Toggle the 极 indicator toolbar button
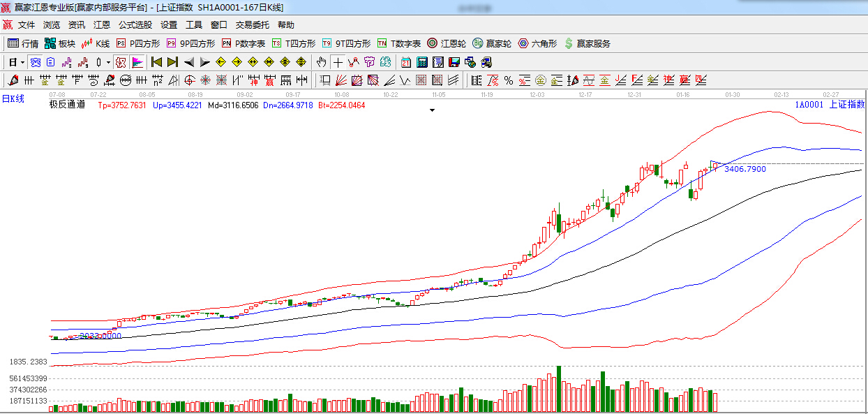The width and height of the screenshot is (868, 414). click(120, 62)
